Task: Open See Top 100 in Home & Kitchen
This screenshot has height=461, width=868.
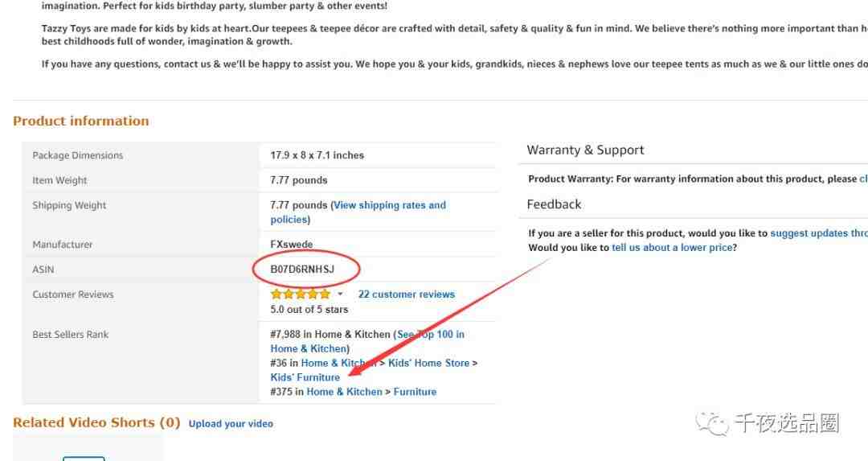Action: tap(367, 341)
